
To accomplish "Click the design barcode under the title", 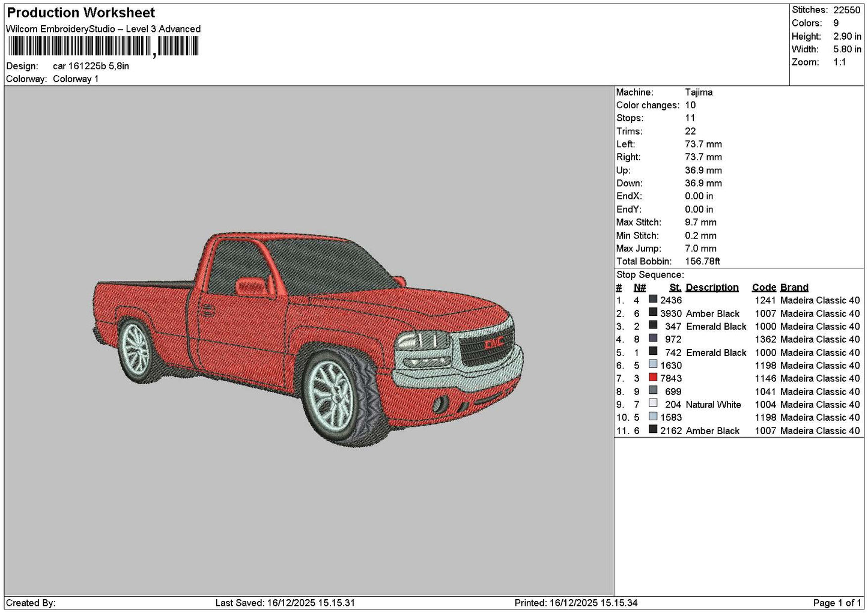I will [103, 46].
